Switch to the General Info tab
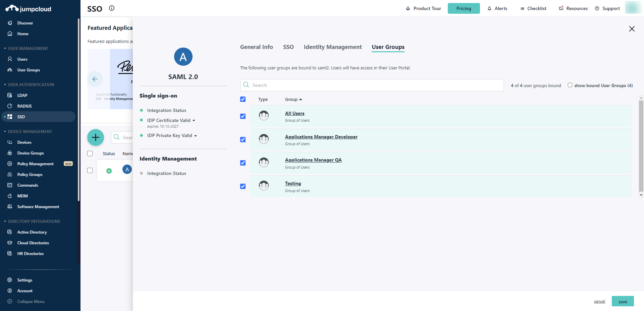 256,47
